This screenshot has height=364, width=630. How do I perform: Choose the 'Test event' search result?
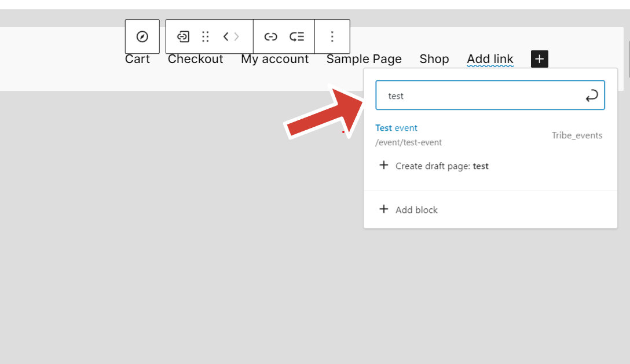pos(397,128)
